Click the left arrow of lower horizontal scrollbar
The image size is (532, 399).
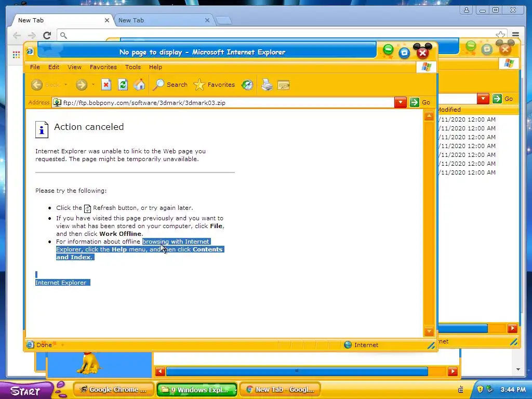pyautogui.click(x=160, y=371)
